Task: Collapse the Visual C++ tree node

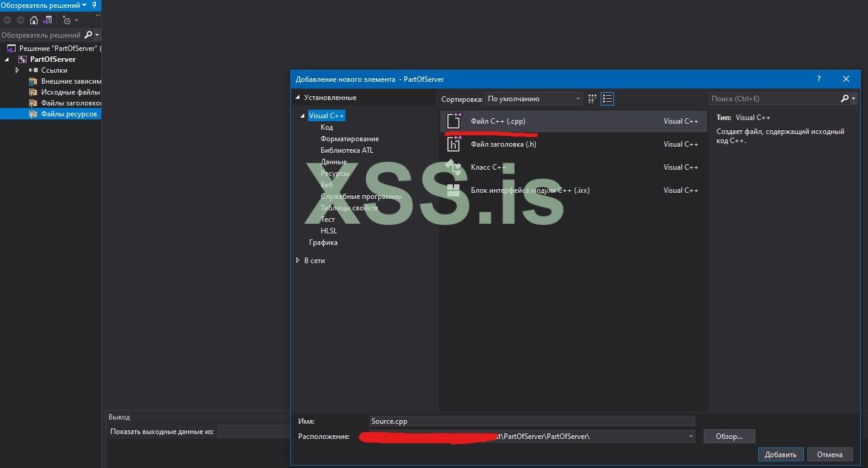Action: click(302, 116)
